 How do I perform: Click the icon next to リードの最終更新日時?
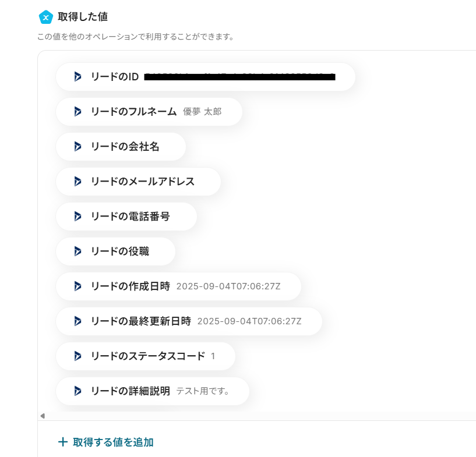point(77,321)
